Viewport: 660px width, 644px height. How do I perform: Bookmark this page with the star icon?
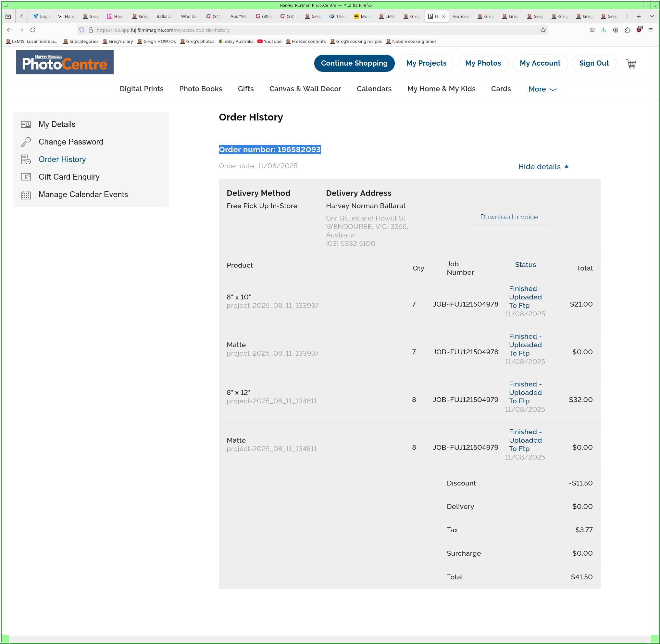543,30
